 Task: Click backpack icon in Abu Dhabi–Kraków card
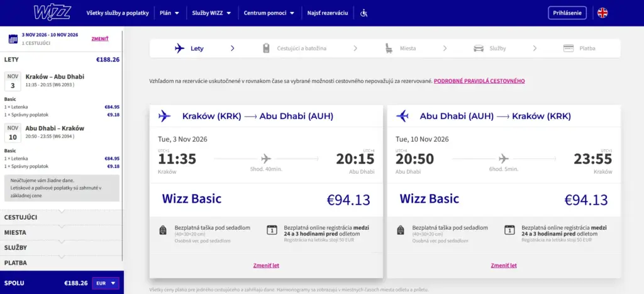[x=401, y=230]
